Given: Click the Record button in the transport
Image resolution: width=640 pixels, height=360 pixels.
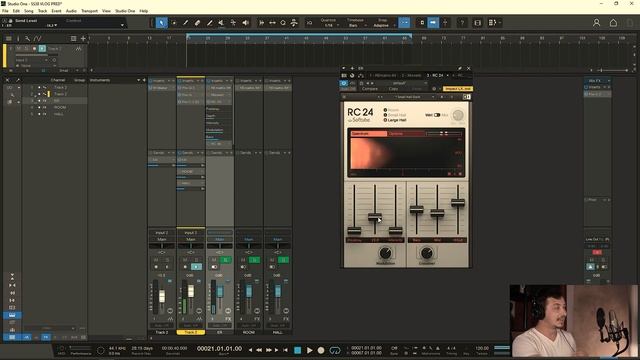Looking at the screenshot, I should tap(321, 350).
